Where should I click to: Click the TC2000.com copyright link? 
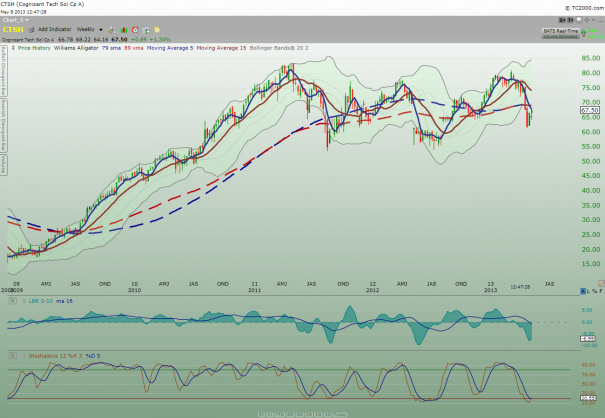(x=585, y=8)
